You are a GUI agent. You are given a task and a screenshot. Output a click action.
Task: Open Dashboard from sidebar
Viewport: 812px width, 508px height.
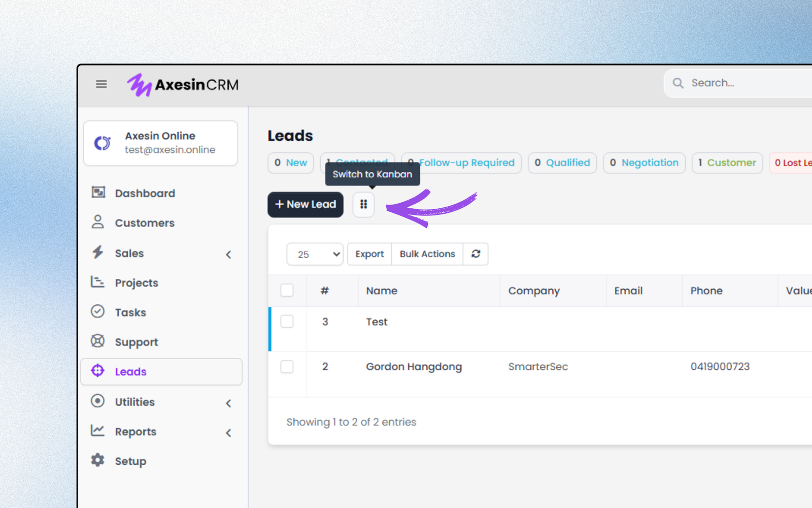(145, 194)
